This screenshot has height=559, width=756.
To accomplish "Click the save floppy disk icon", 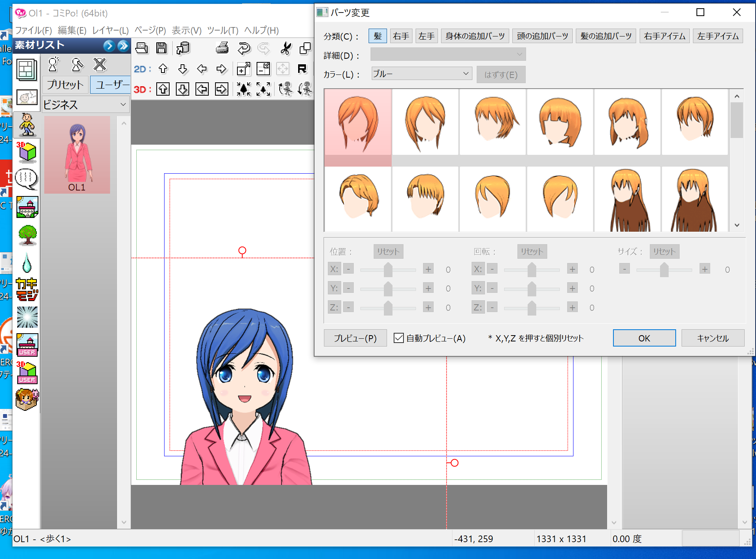I will coord(161,48).
